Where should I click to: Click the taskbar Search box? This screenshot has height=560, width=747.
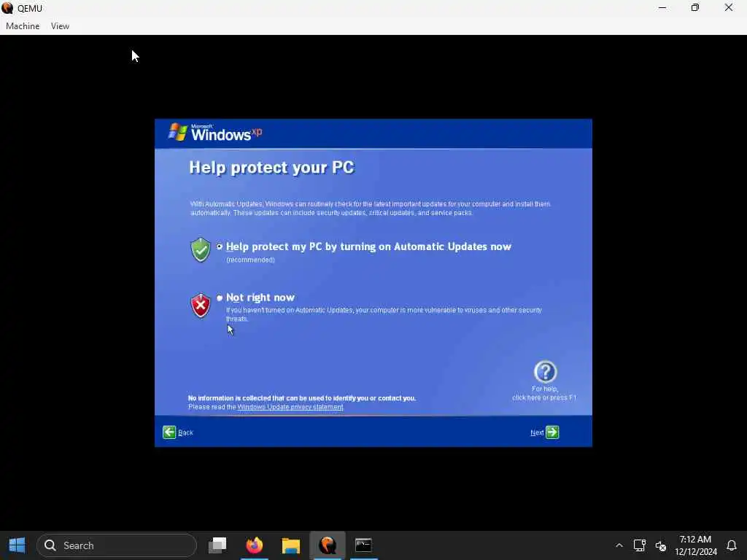point(117,545)
